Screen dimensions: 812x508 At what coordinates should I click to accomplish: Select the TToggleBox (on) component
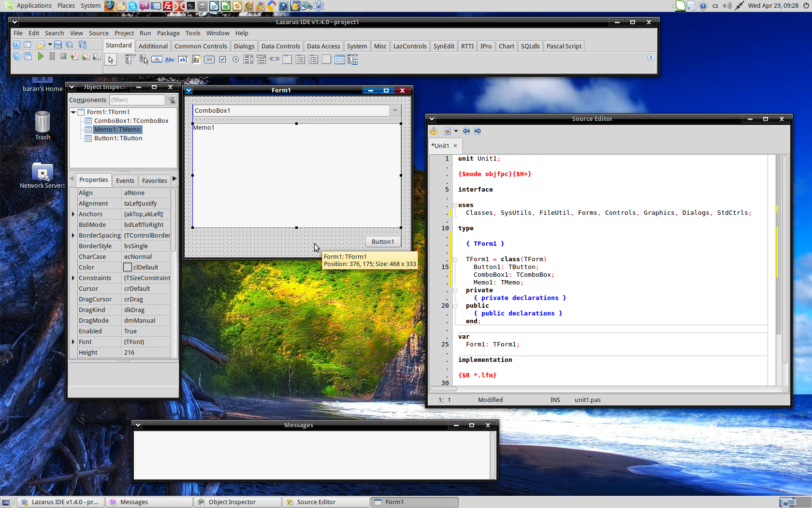(209, 59)
